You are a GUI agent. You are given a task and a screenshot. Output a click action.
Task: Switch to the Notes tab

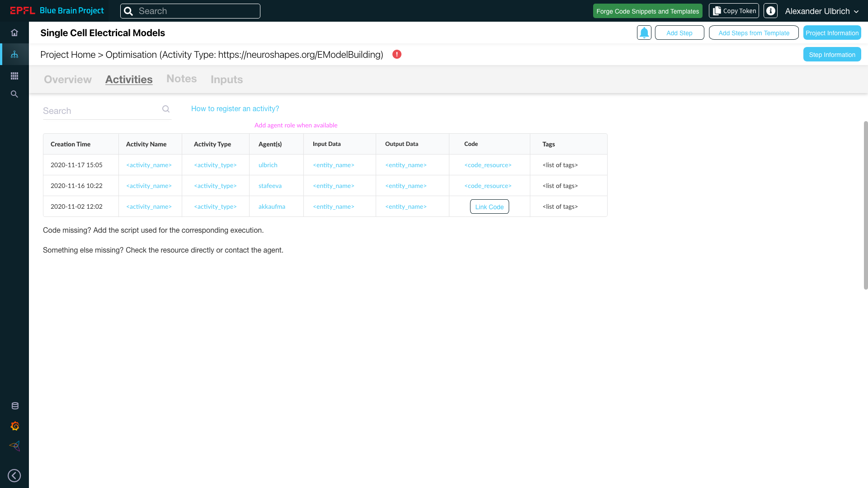point(181,79)
